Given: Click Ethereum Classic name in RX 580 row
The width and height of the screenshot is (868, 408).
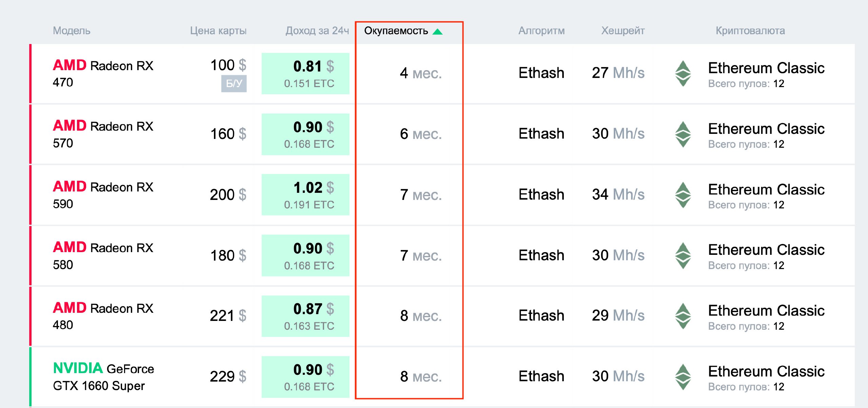Looking at the screenshot, I should point(766,250).
